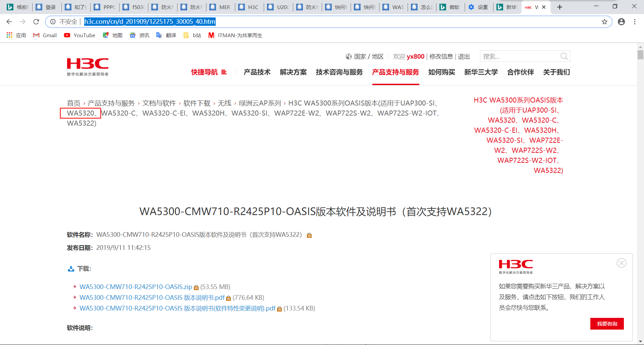
Task: Reload the current H3C page
Action: tap(36, 22)
